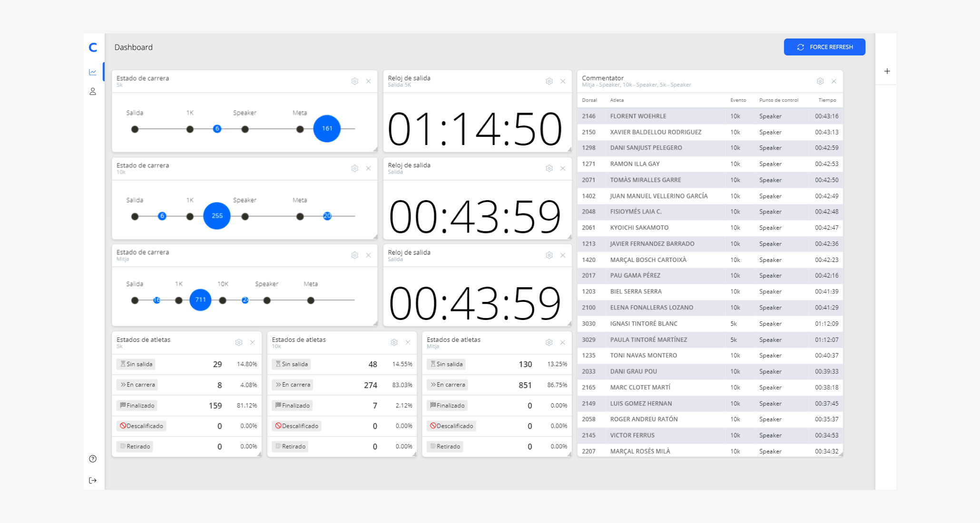The height and width of the screenshot is (523, 980).
Task: Click the 255 bubble in 10k race status
Action: click(217, 216)
